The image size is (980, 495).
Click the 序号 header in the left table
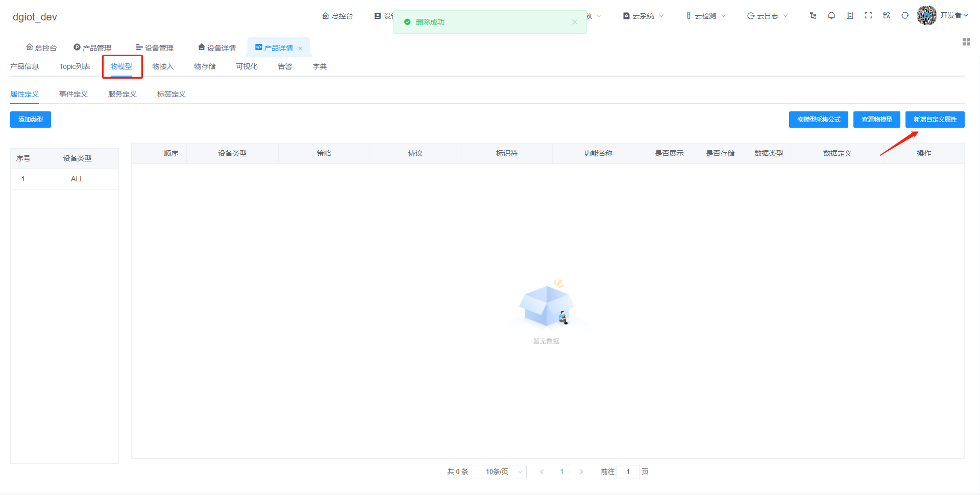[23, 158]
